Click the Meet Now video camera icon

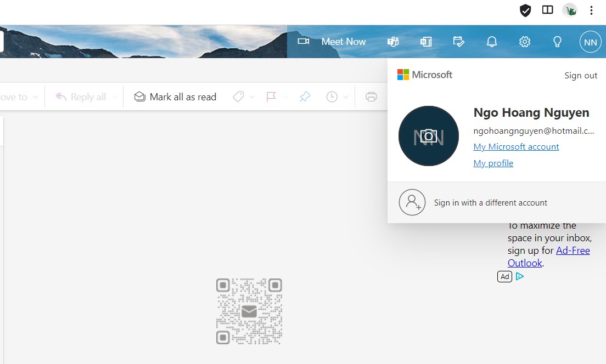[304, 41]
